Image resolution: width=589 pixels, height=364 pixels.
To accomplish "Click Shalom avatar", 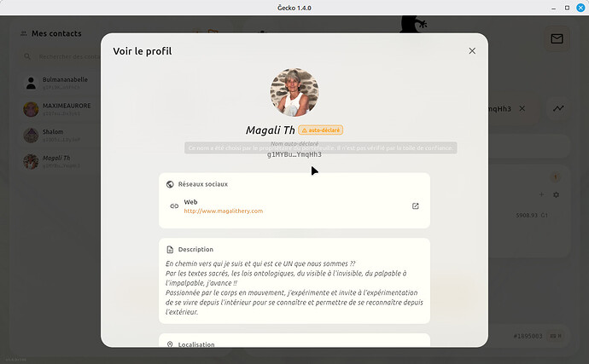I will tap(32, 136).
